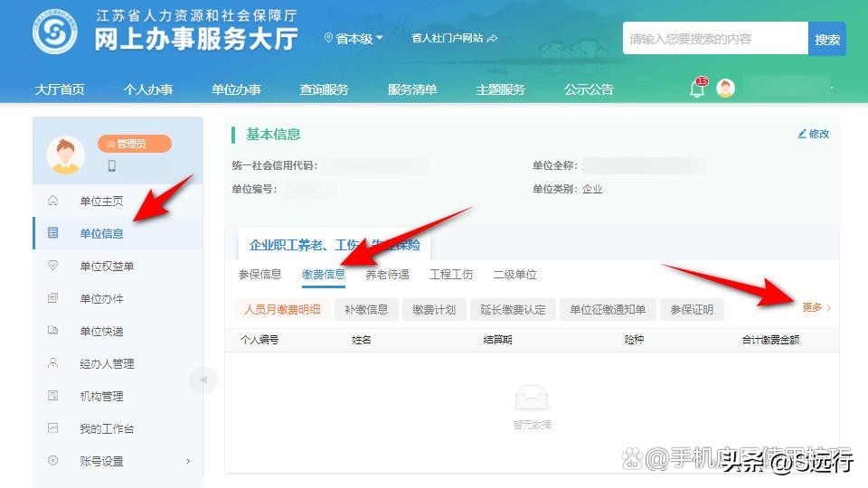The height and width of the screenshot is (488, 868).
Task: Expand 更多 options on the right
Action: coord(816,307)
